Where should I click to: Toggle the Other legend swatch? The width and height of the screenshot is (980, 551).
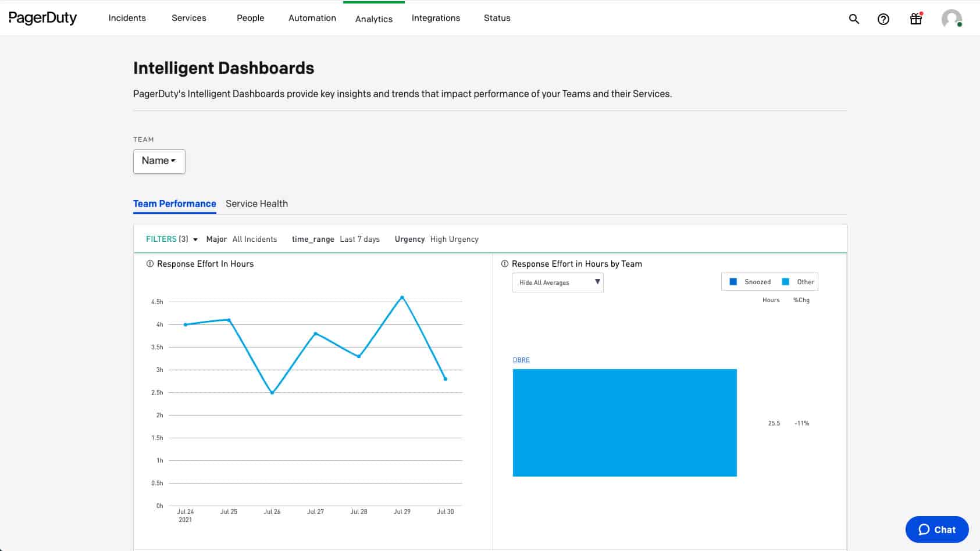(x=786, y=282)
